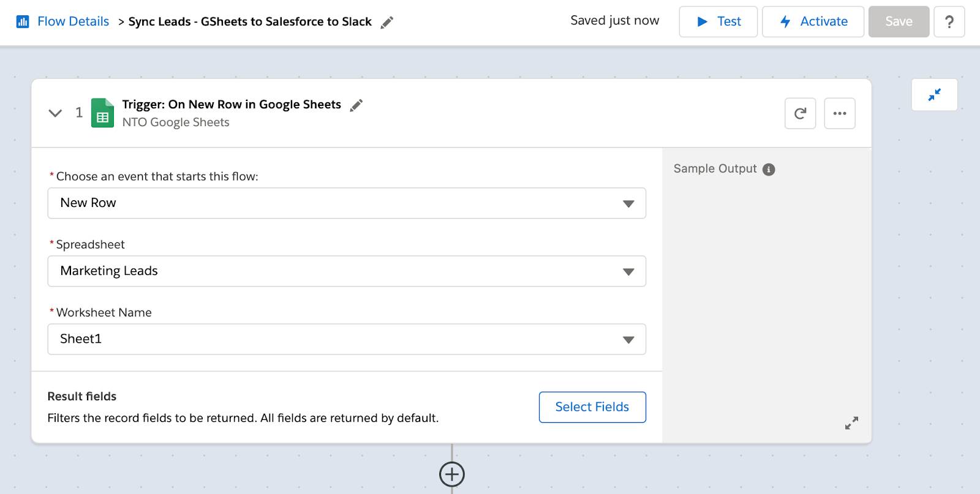Refresh the trigger step data

pyautogui.click(x=800, y=113)
